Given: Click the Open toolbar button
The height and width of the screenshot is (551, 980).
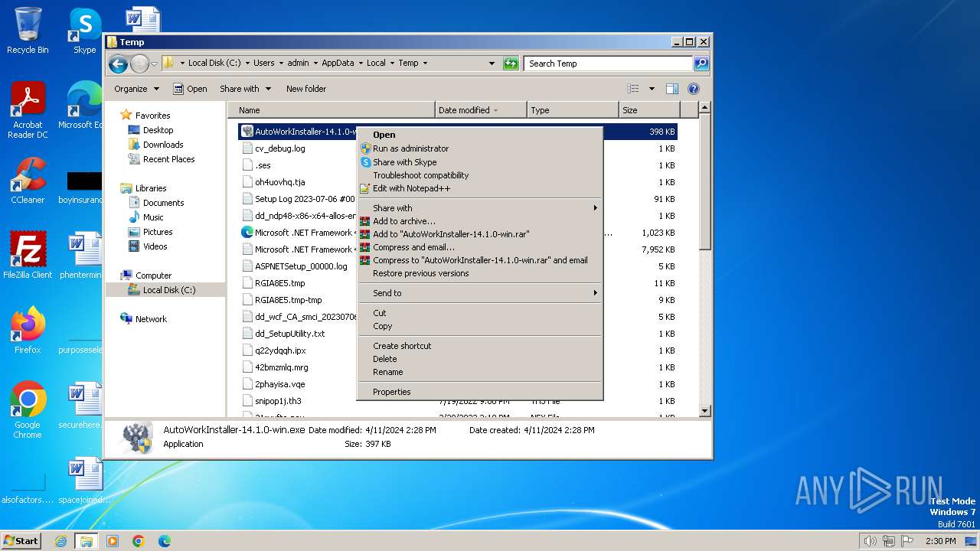Looking at the screenshot, I should point(190,89).
